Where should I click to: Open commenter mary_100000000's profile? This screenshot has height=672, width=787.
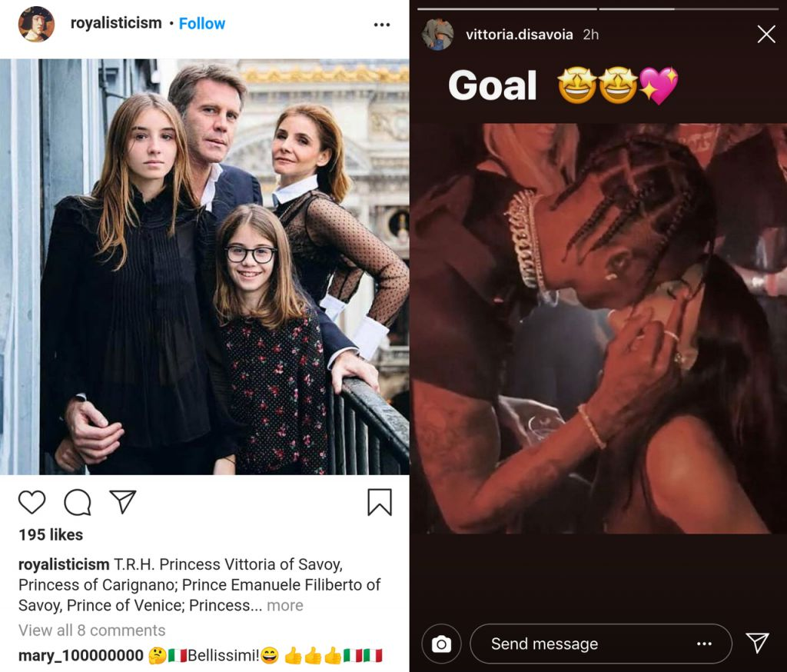(81, 656)
